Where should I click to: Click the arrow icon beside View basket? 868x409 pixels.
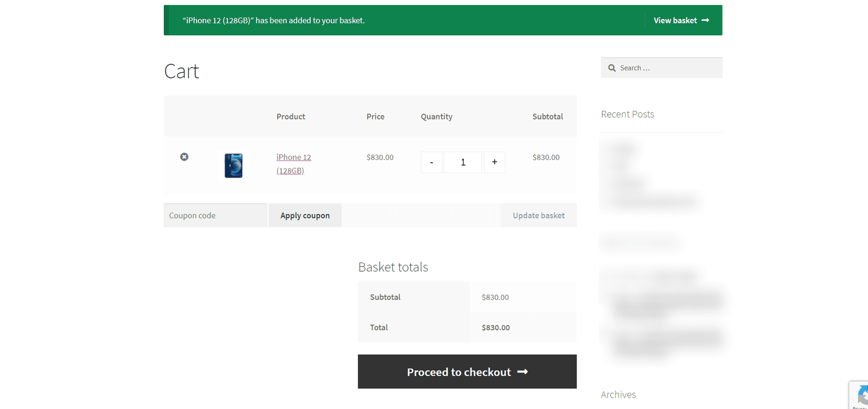[x=705, y=20]
